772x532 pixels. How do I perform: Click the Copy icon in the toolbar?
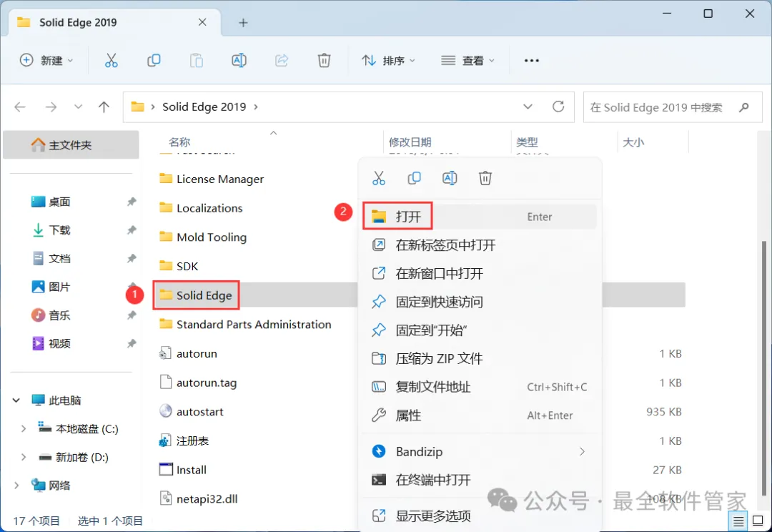[x=154, y=60]
